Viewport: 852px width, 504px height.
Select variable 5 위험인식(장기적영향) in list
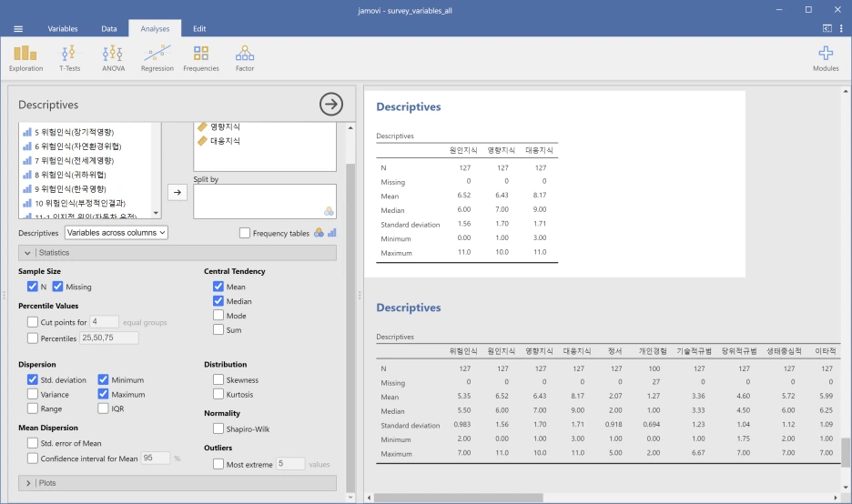[74, 132]
